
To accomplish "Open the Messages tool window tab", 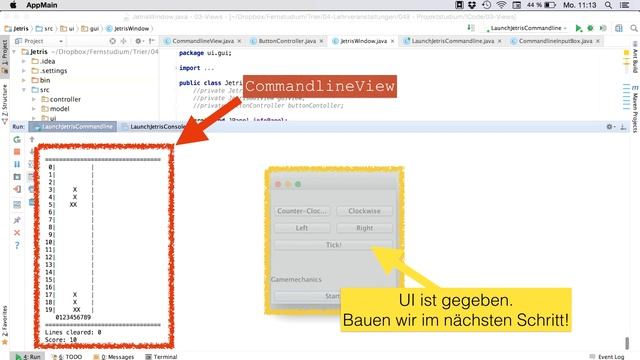I will coord(114,357).
